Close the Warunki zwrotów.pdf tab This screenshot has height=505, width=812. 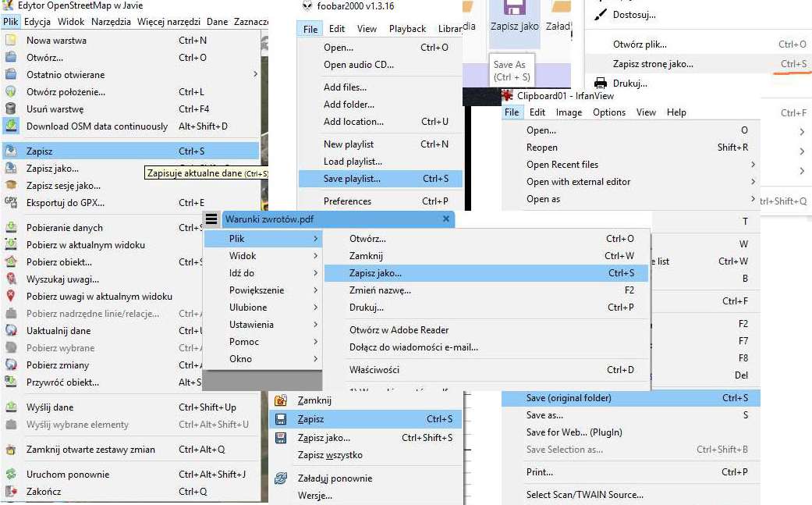click(x=446, y=219)
